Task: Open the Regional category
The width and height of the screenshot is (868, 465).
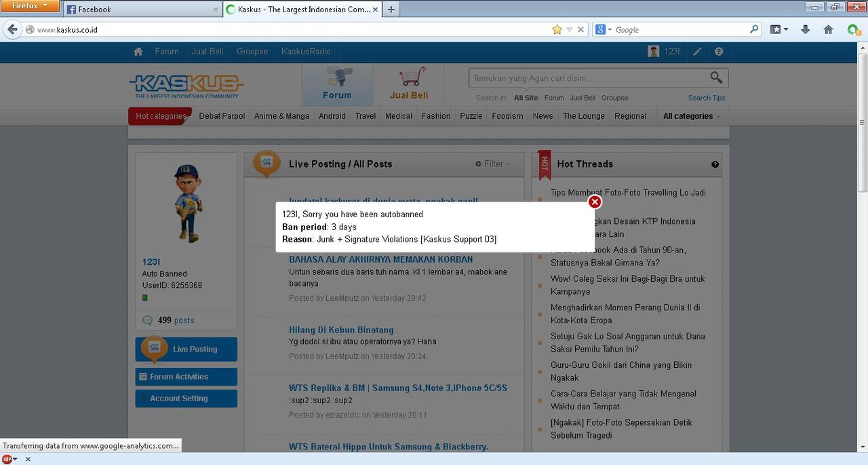Action: pyautogui.click(x=631, y=116)
